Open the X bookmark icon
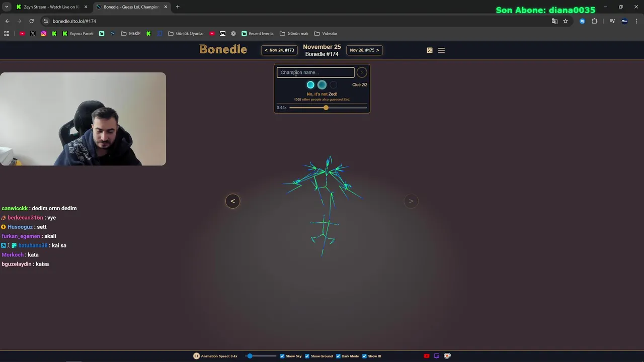The width and height of the screenshot is (644, 362). 33,34
